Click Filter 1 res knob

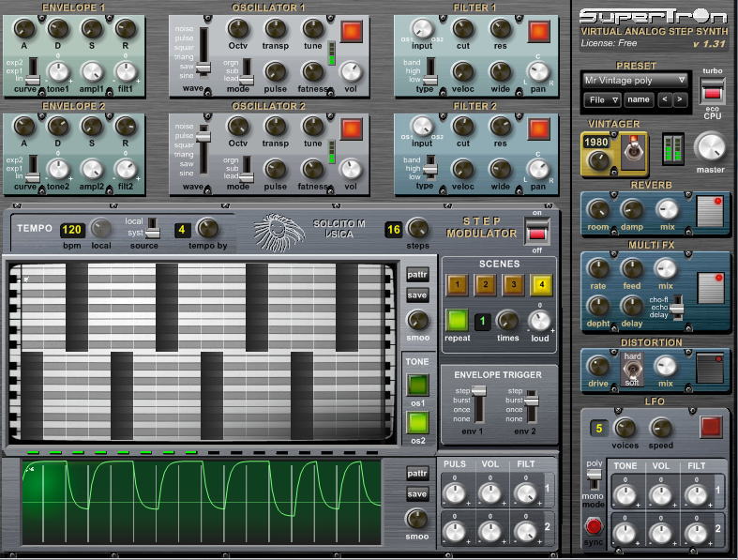501,29
